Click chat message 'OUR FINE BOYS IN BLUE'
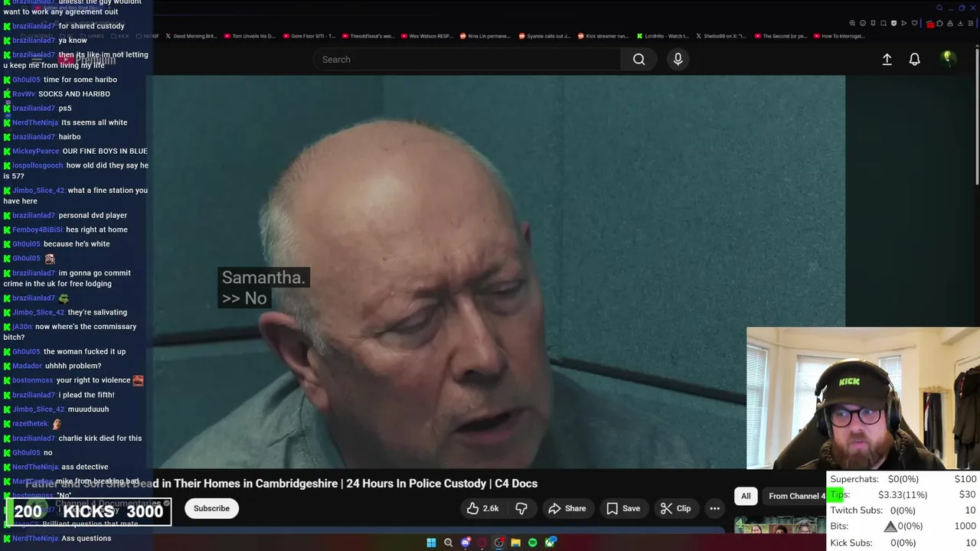 point(105,152)
